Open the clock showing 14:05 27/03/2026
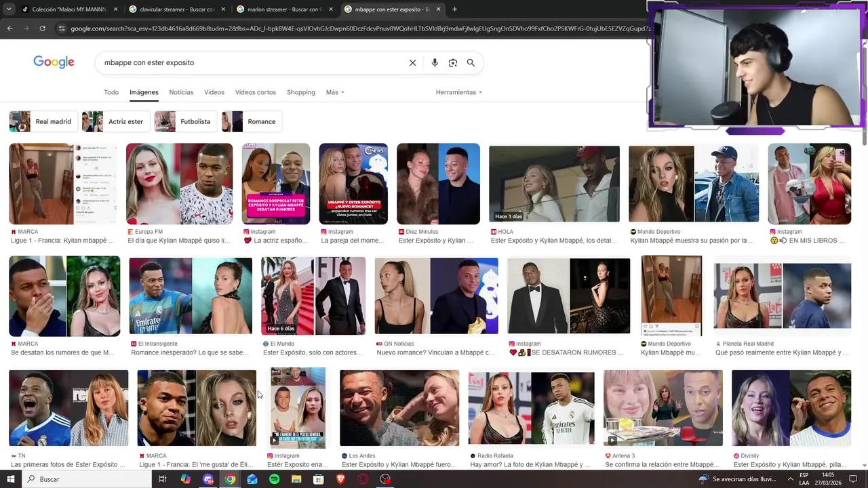Screen dimensions: 868x488 tap(828, 479)
